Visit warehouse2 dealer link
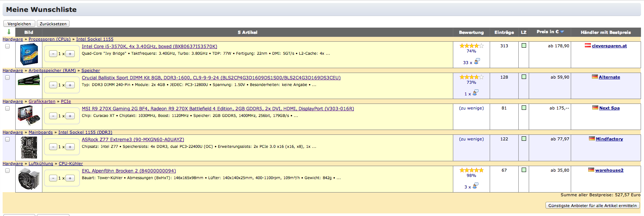 (609, 170)
